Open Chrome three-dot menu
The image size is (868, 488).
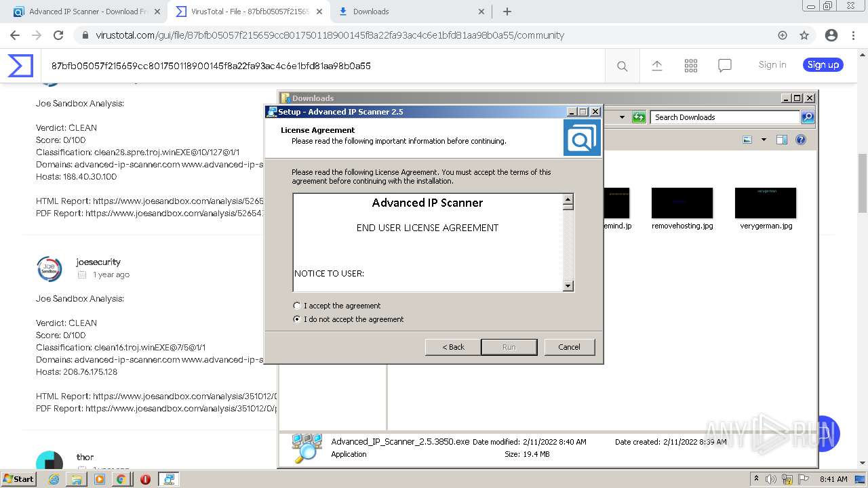tap(853, 35)
